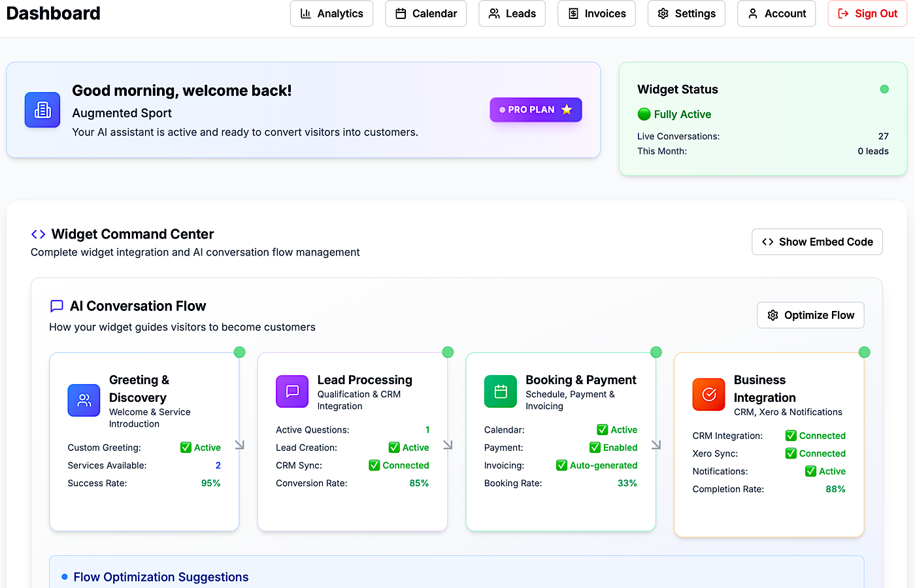This screenshot has height=588, width=915.
Task: Click the Sign Out button
Action: click(867, 13)
